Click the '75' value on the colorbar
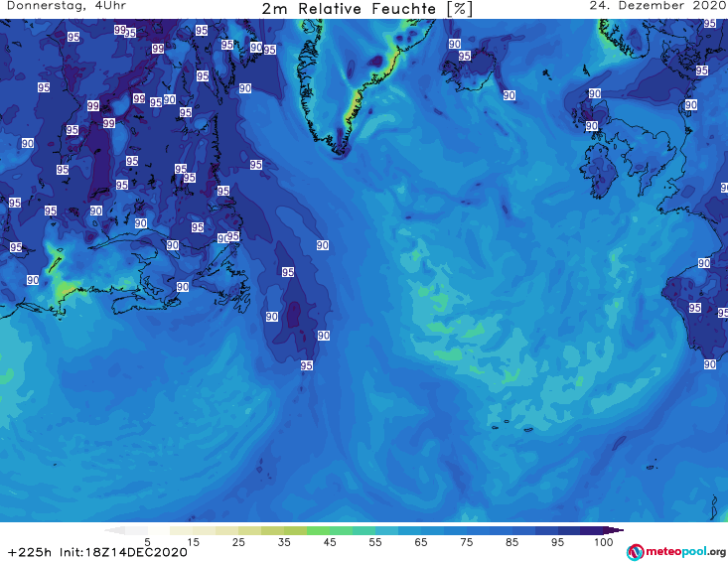Viewport: 728px width, 562px height. [x=466, y=542]
